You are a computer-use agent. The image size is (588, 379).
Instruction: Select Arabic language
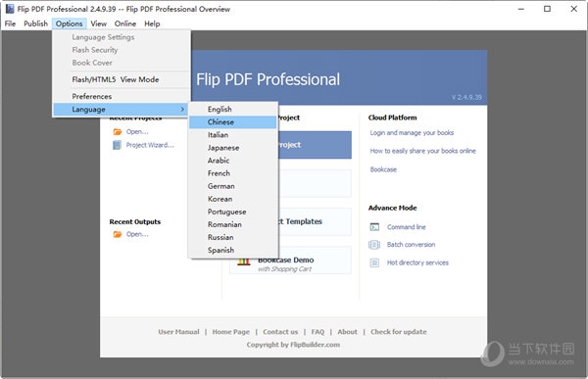coord(233,161)
